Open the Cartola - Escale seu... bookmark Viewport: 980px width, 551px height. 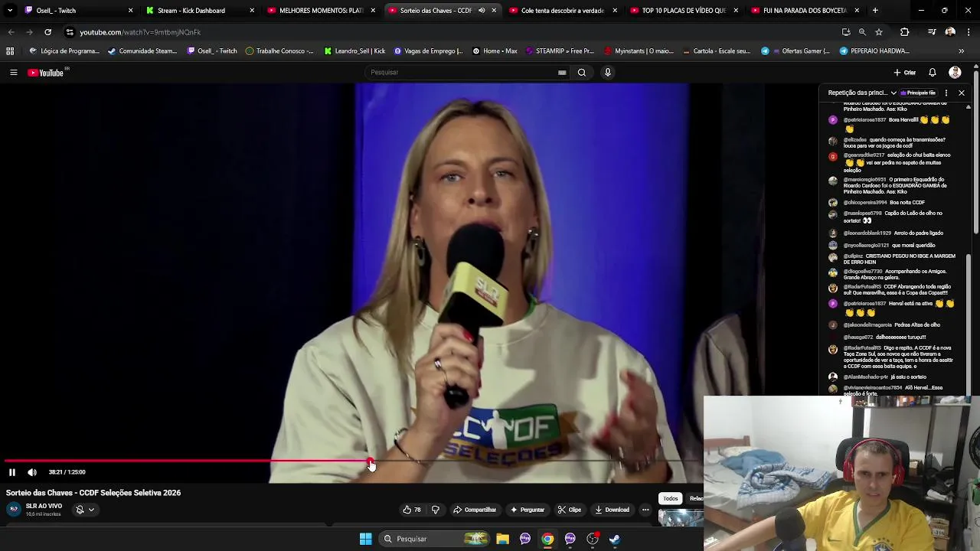coord(716,51)
